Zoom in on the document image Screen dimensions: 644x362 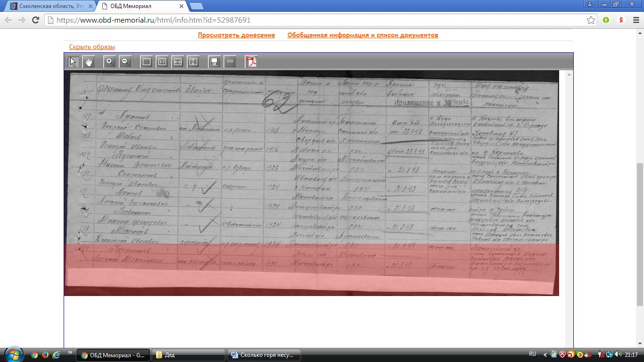109,62
